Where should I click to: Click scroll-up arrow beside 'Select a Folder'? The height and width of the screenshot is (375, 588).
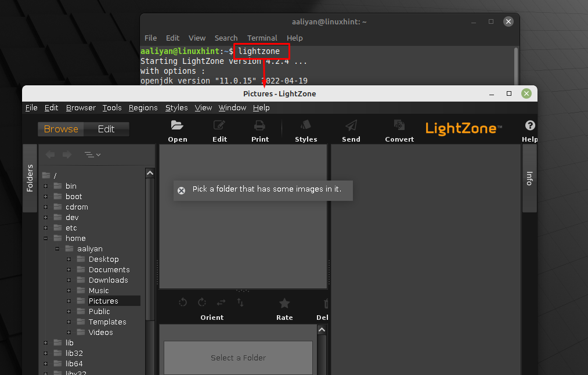tap(322, 330)
